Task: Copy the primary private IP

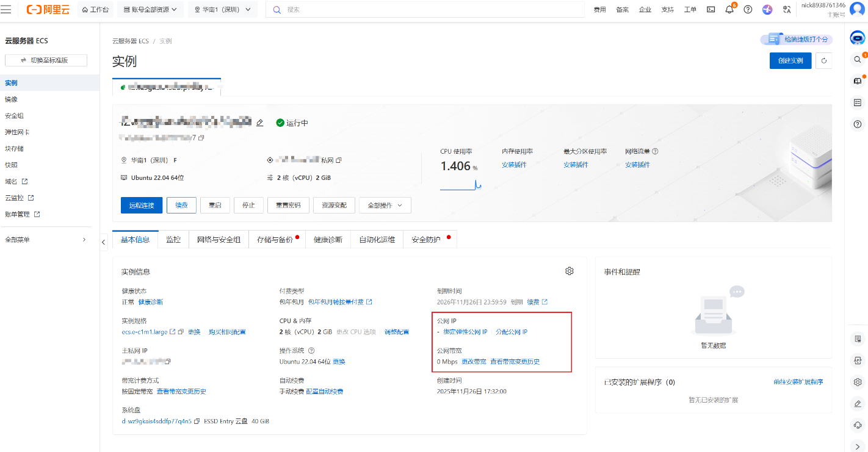Action: 168,361
